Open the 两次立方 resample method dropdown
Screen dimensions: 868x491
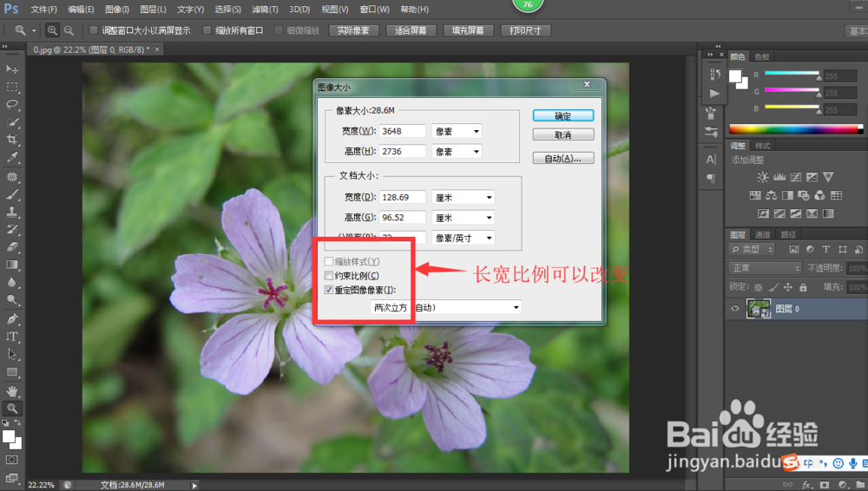[x=446, y=307]
